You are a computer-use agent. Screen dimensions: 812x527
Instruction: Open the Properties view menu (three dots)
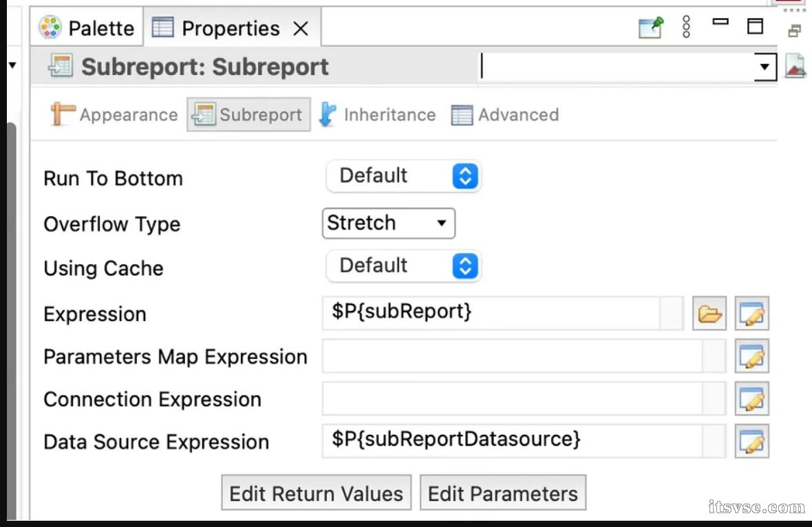click(686, 26)
